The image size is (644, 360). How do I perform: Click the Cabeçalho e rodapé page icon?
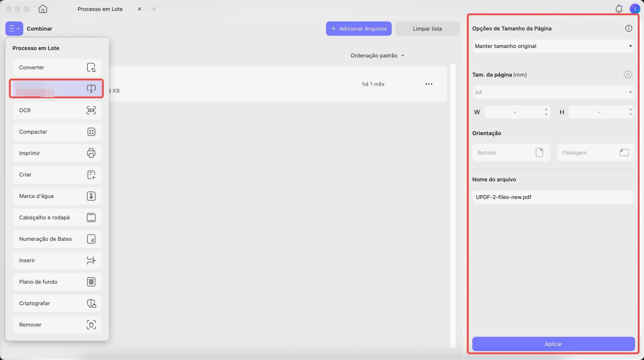click(91, 218)
